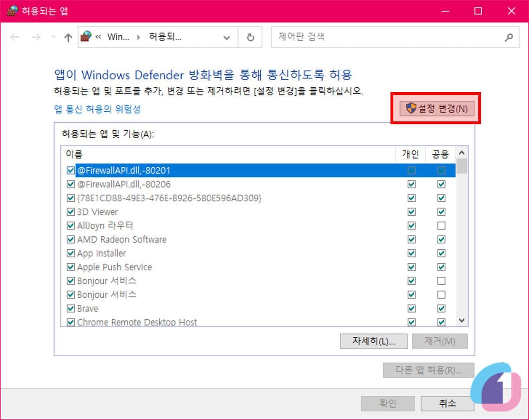
Task: Click the 공용 column header
Action: click(x=440, y=154)
